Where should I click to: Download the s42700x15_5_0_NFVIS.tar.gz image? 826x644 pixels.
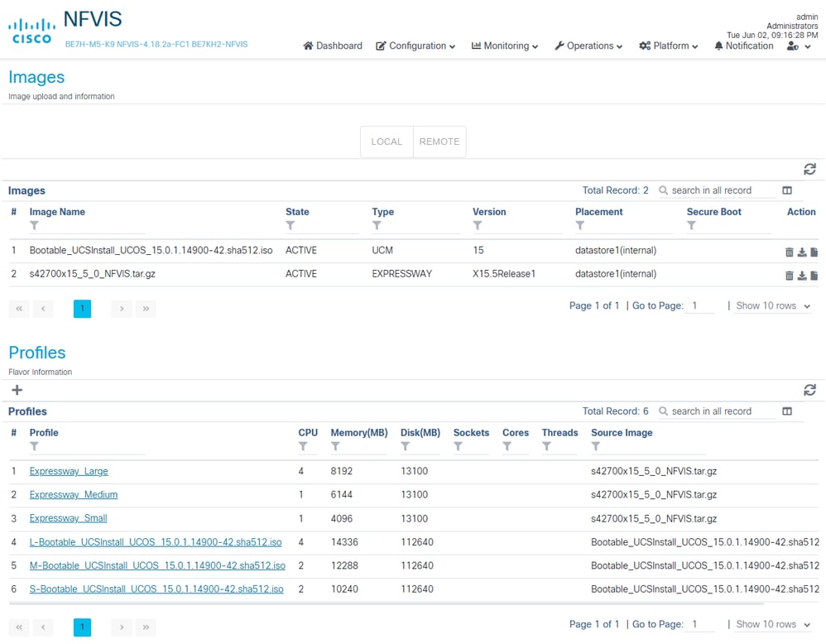click(x=802, y=276)
